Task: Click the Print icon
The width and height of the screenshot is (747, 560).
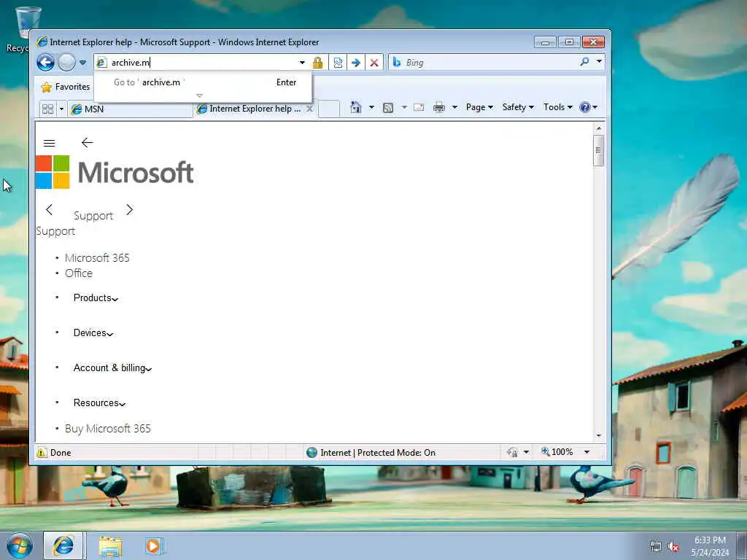Action: coord(438,108)
